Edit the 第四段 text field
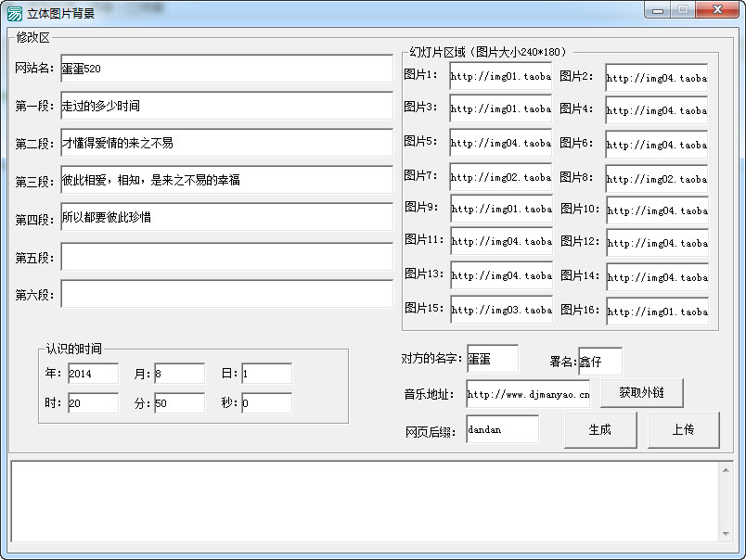The image size is (746, 560). click(227, 217)
